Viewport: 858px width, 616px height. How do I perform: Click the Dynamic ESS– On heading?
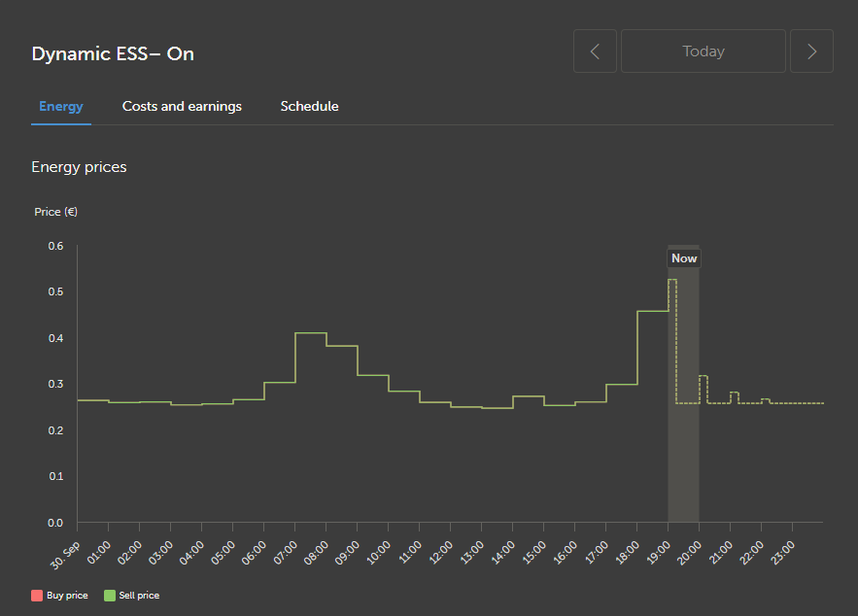[113, 54]
